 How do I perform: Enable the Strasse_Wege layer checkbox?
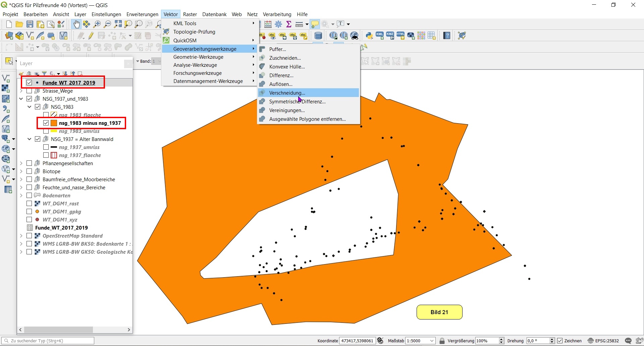click(x=29, y=91)
